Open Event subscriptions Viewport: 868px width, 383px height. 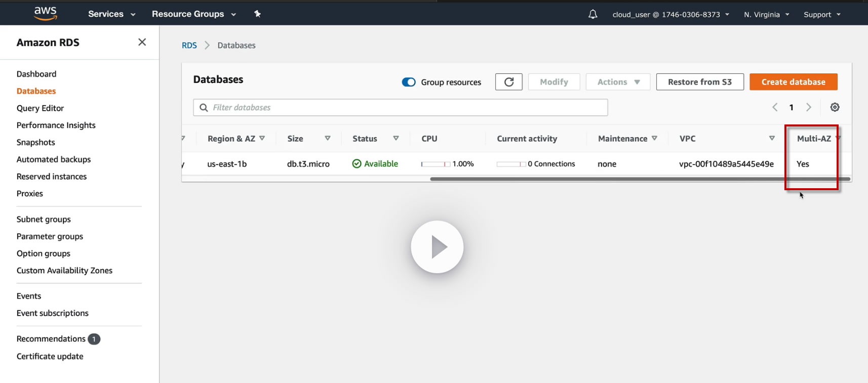(53, 314)
